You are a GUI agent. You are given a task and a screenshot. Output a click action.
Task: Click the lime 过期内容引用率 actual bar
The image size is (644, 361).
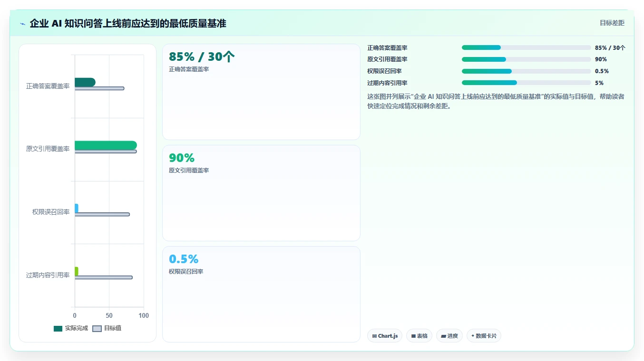77,271
